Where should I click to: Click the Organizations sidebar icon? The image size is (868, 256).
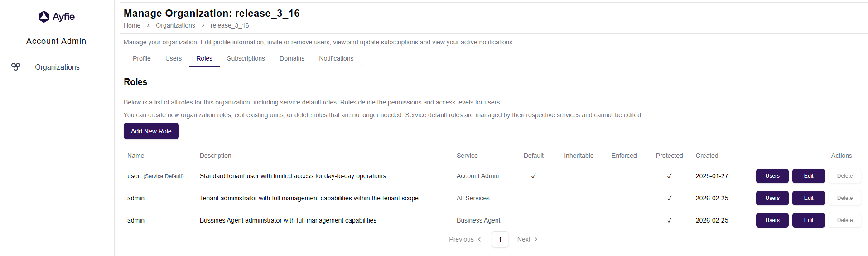(x=16, y=67)
